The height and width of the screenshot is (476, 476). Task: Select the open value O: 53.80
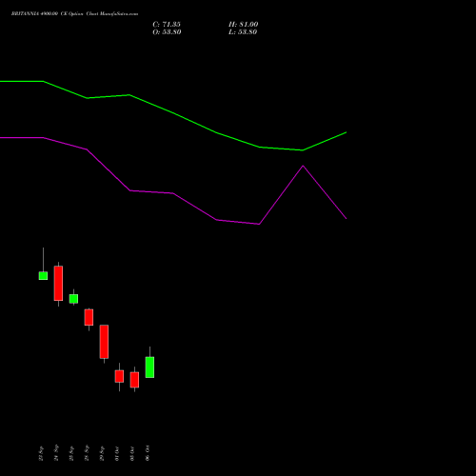tap(167, 32)
